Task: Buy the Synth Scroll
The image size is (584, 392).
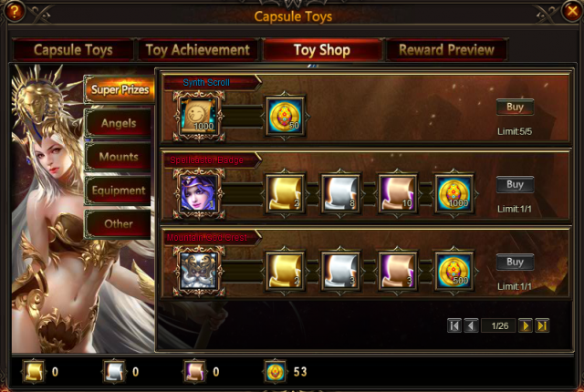Action: [515, 107]
